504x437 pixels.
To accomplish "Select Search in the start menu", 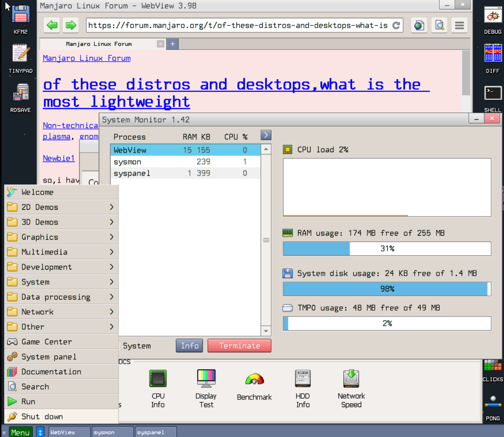I will pyautogui.click(x=61, y=387).
